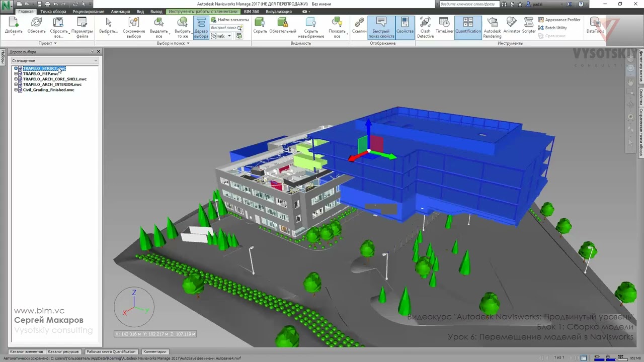Switch to the Анимация tab
Screen dimensions: 644x362
coord(120,12)
